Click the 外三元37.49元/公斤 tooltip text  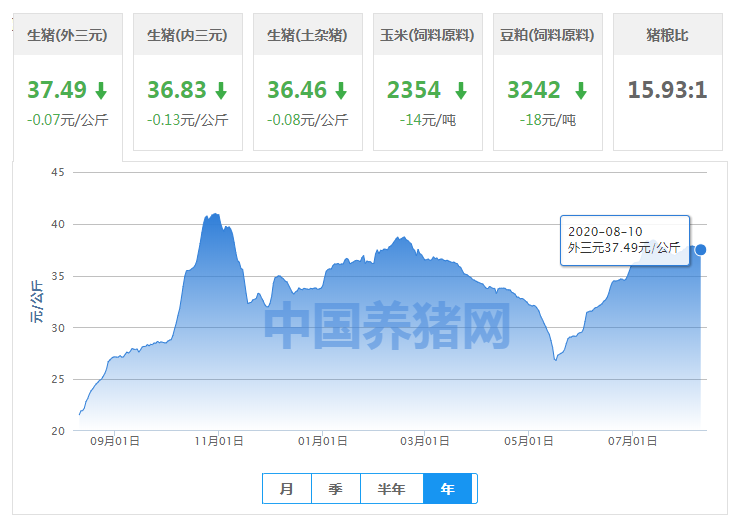[624, 248]
